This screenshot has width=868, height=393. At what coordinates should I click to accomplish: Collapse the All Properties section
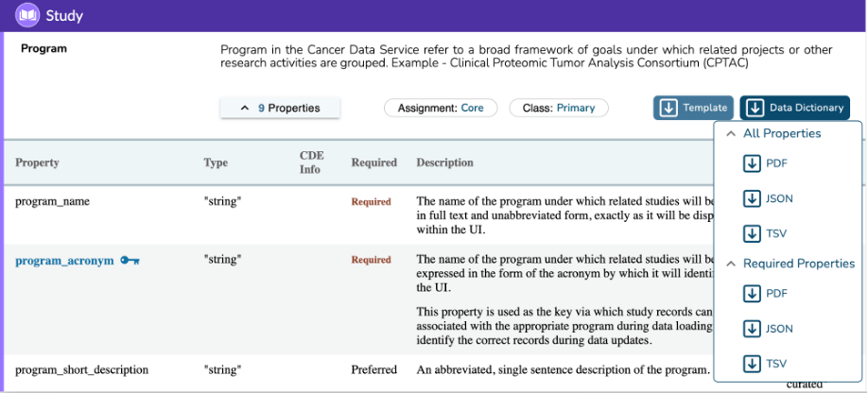coord(730,134)
